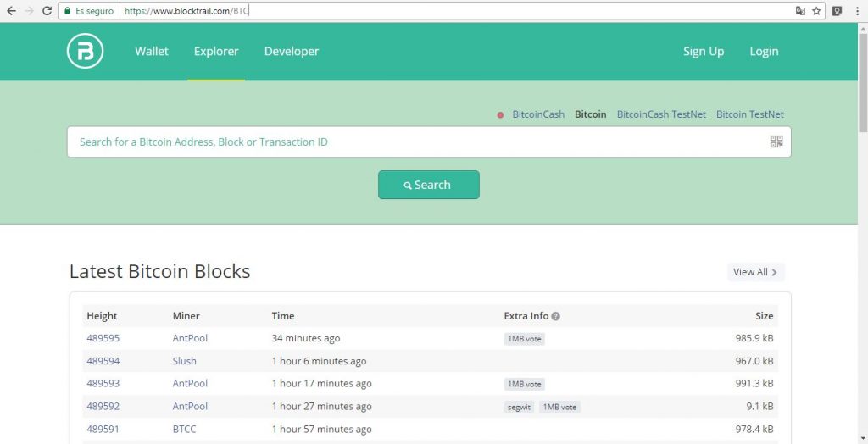Click the Slush miner link
Viewport: 868px width, 444px height.
[184, 361]
